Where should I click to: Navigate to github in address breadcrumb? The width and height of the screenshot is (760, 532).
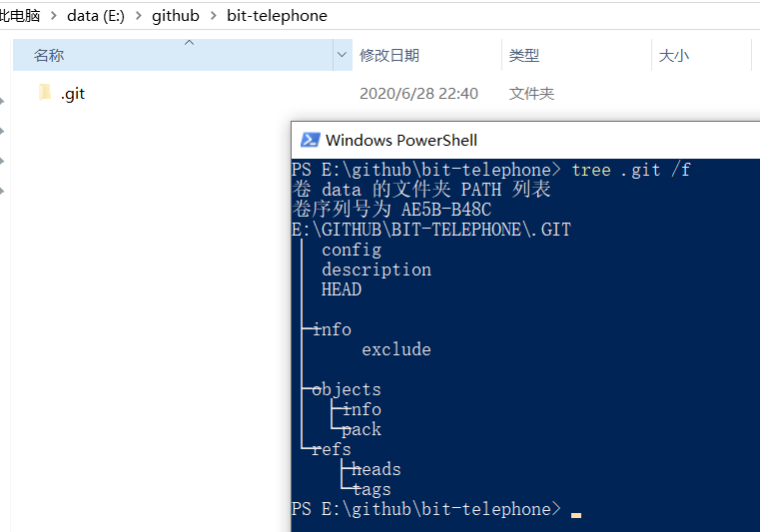(x=176, y=16)
